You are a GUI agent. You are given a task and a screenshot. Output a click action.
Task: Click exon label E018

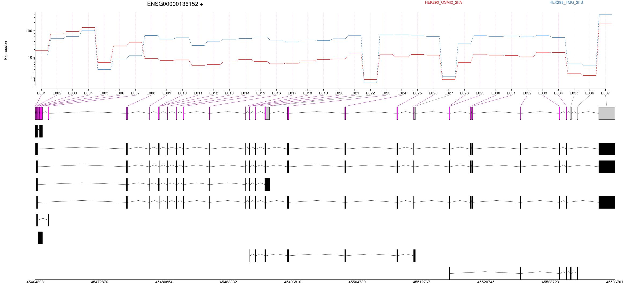click(x=308, y=93)
